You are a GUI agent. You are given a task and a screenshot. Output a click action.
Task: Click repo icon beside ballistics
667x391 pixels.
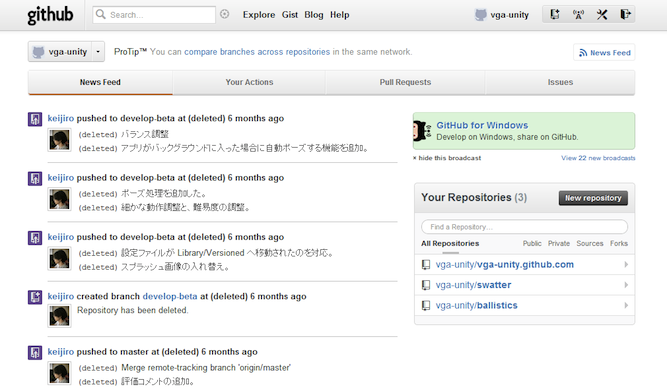pos(425,305)
